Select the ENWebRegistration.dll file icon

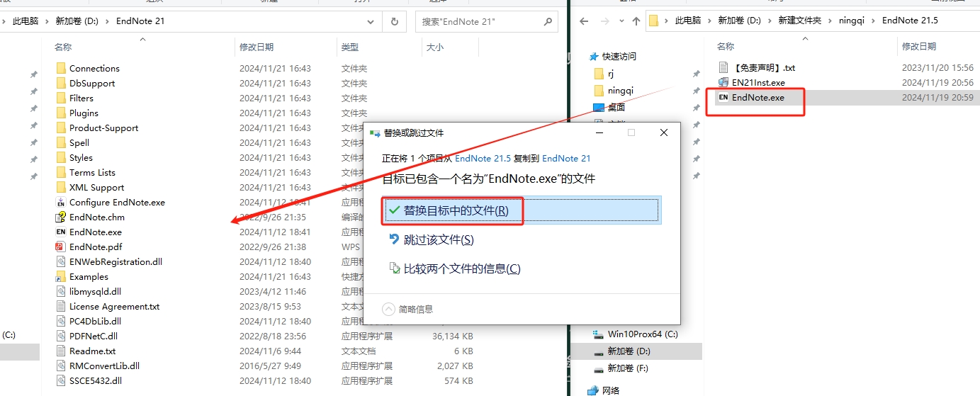[61, 262]
